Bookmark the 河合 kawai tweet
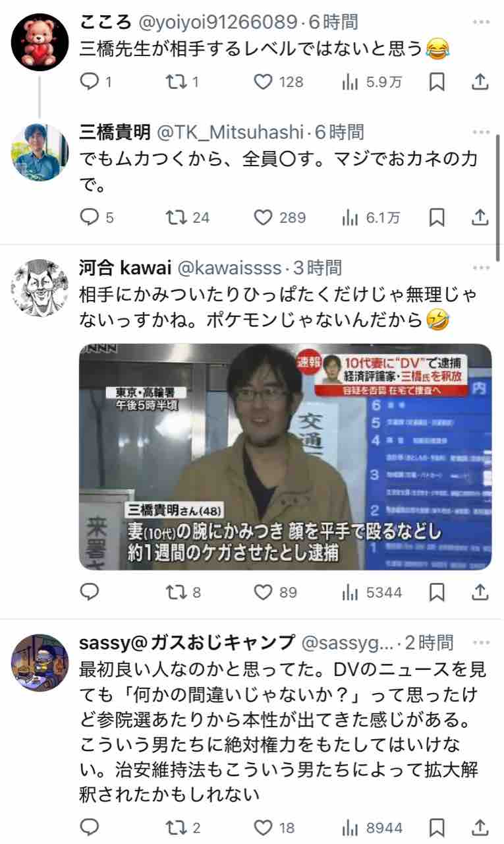The width and height of the screenshot is (504, 844). [437, 593]
